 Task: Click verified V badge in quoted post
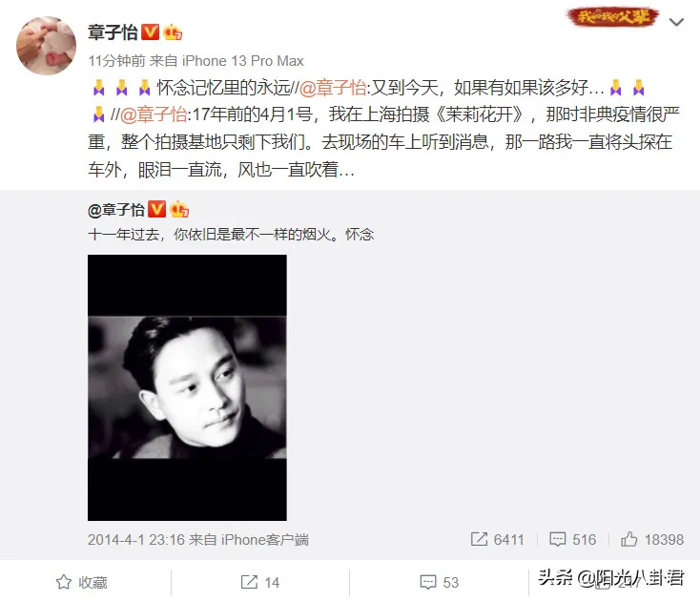(x=156, y=209)
